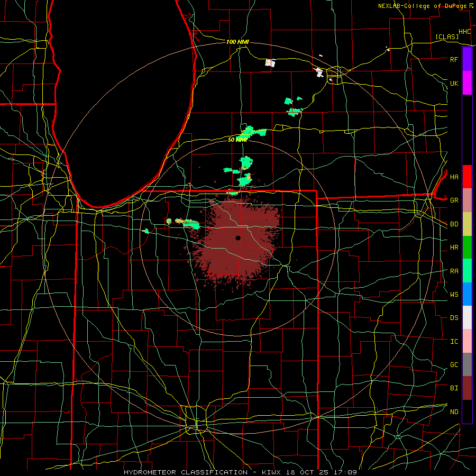
Task: Click the 'GC' legend label
Action: (454, 365)
